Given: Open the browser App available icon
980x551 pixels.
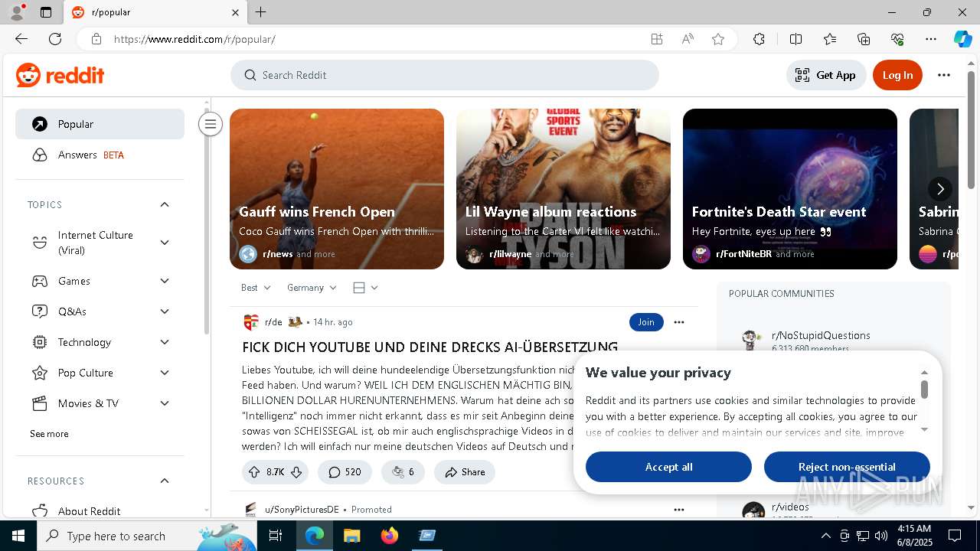Looking at the screenshot, I should click(x=657, y=39).
